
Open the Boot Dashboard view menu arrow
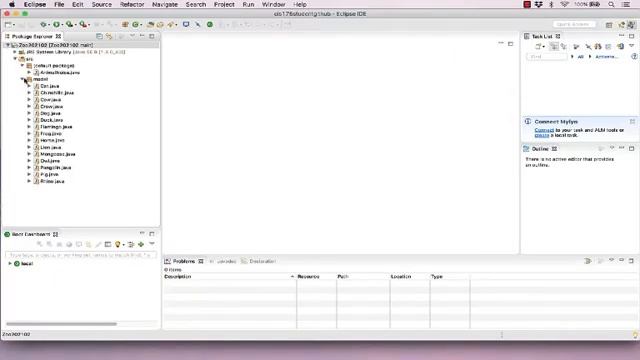point(152,244)
